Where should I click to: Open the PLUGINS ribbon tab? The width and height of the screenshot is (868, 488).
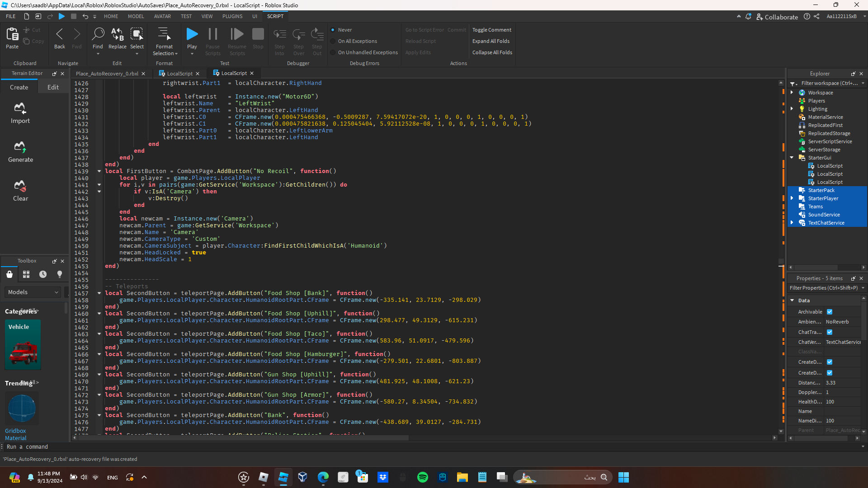pos(232,16)
